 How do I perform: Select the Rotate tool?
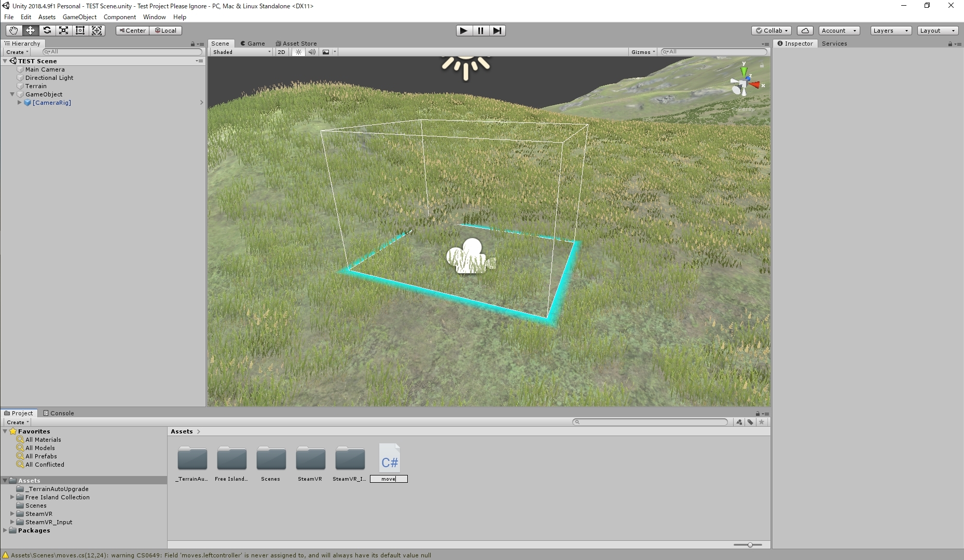[47, 31]
